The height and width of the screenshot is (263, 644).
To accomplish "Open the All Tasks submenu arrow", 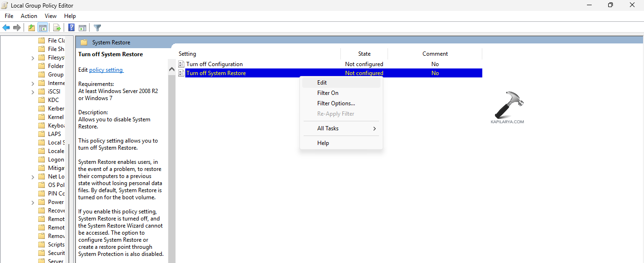I will [x=375, y=128].
